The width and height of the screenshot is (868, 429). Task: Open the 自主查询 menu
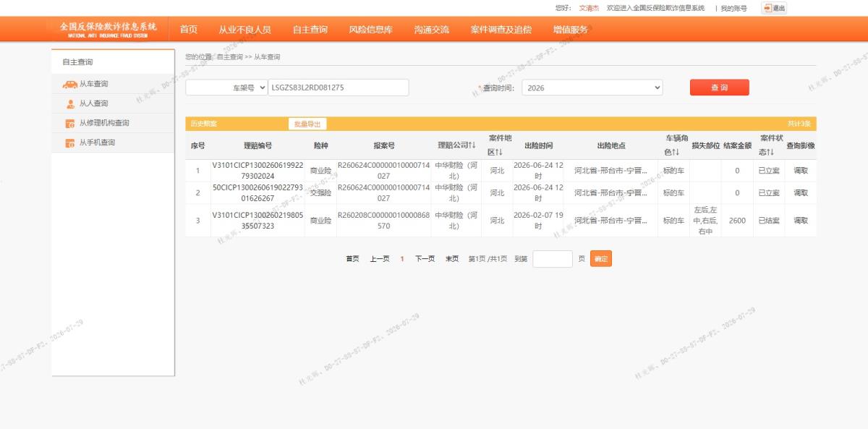click(310, 30)
